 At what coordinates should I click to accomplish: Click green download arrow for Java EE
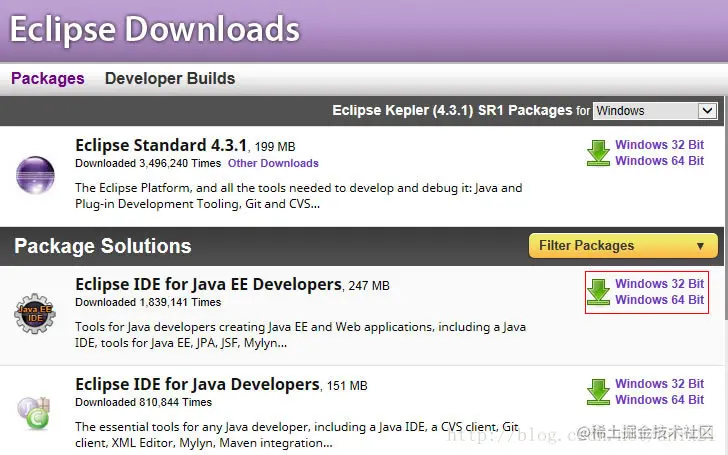click(x=598, y=292)
